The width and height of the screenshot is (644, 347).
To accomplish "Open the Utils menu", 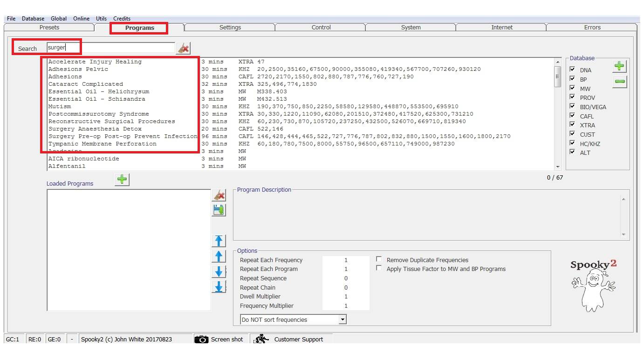I will (x=101, y=19).
